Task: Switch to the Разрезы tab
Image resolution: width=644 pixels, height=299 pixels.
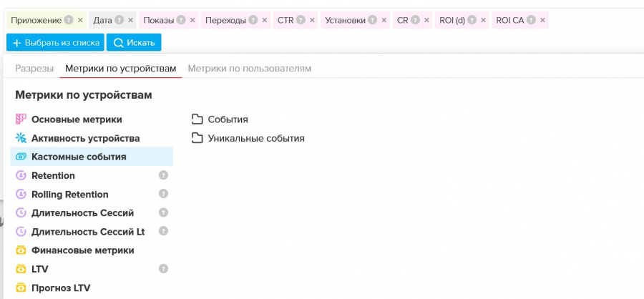Action: 34,69
